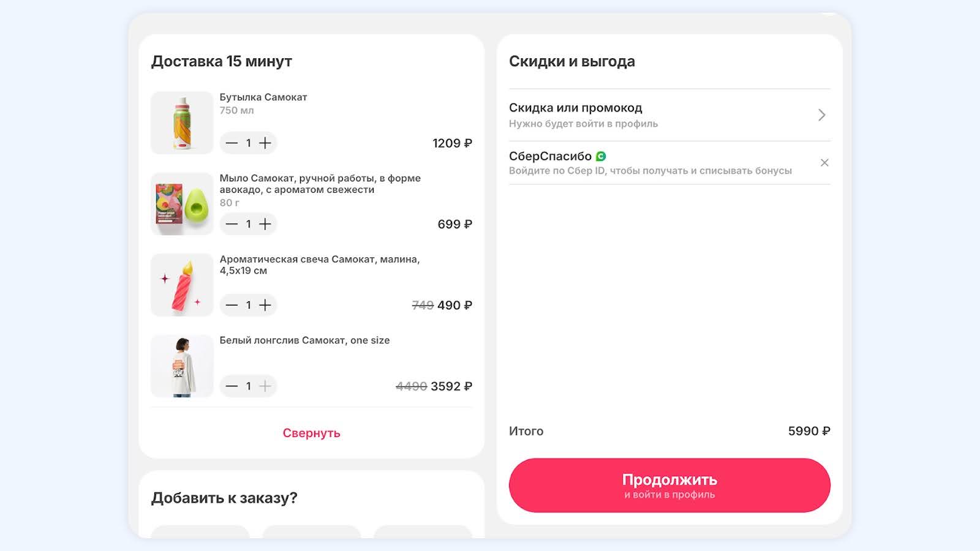The height and width of the screenshot is (551, 980).
Task: Open the Бутылка Самокат product image
Action: [x=182, y=123]
